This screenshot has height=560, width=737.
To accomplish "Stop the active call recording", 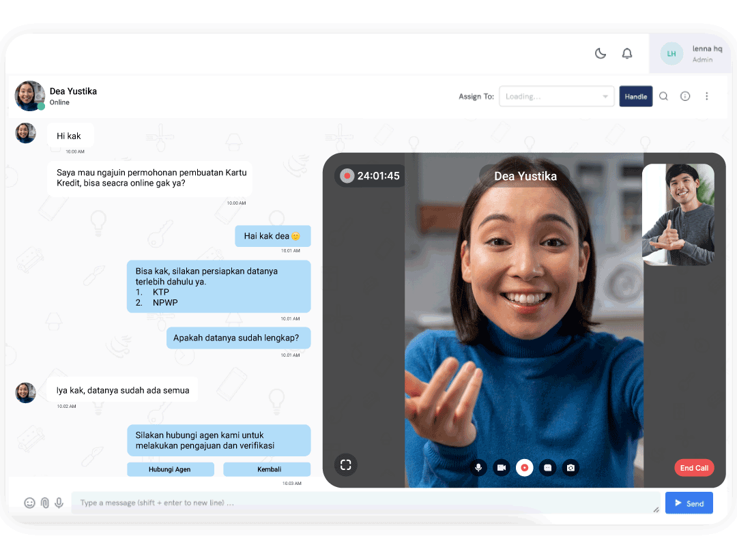I will (x=524, y=468).
